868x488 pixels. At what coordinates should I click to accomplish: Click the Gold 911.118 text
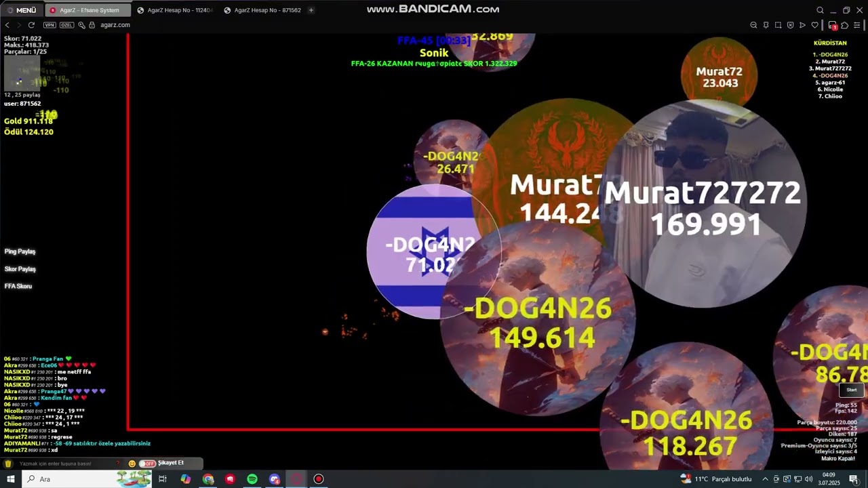pyautogui.click(x=28, y=121)
